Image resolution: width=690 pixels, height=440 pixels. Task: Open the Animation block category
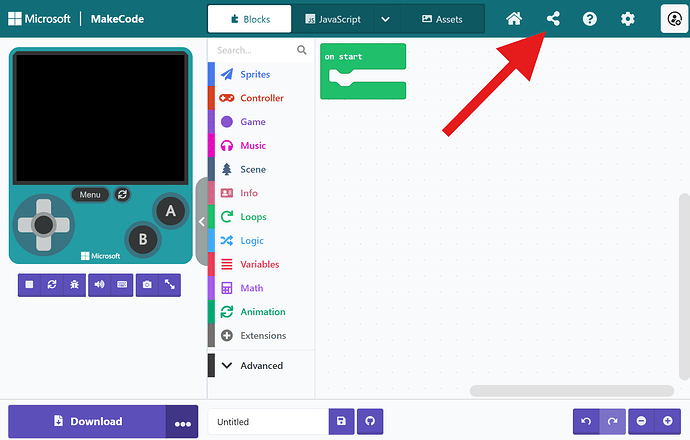(x=261, y=312)
